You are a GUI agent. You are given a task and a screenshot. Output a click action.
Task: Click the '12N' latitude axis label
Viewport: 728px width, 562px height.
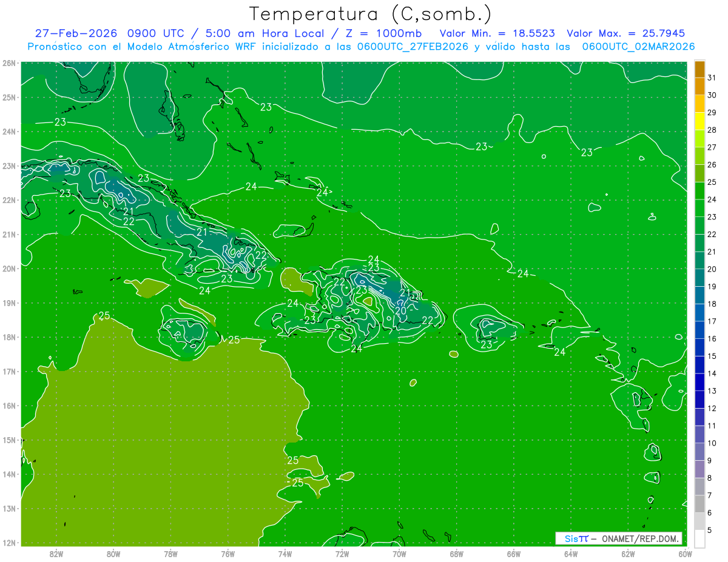pyautogui.click(x=9, y=543)
